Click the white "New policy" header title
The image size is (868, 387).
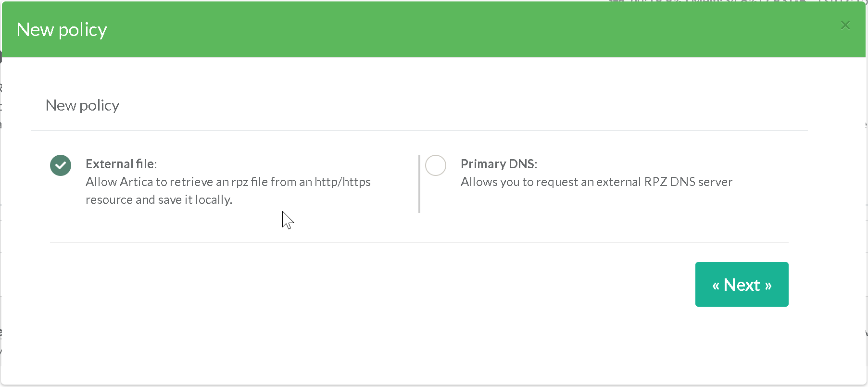(62, 30)
